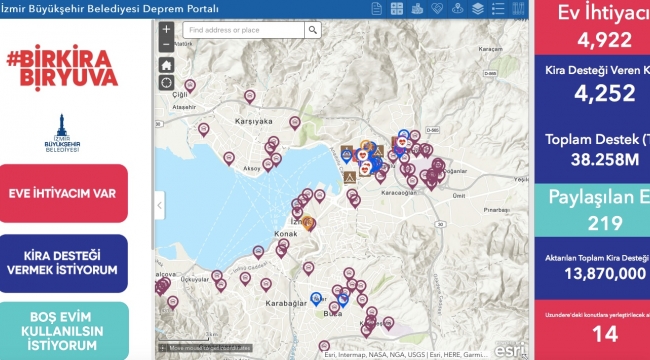Click the calculator grid icon in the header
This screenshot has width=650, height=360.
pos(397,9)
